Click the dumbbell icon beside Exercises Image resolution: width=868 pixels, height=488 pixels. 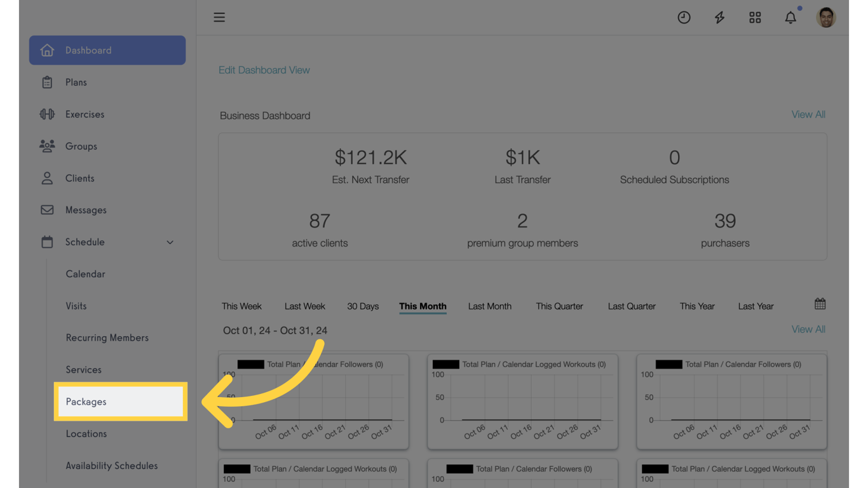(47, 114)
